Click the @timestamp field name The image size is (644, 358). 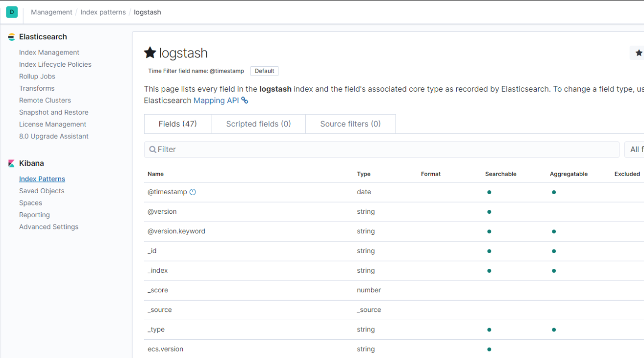pos(167,192)
